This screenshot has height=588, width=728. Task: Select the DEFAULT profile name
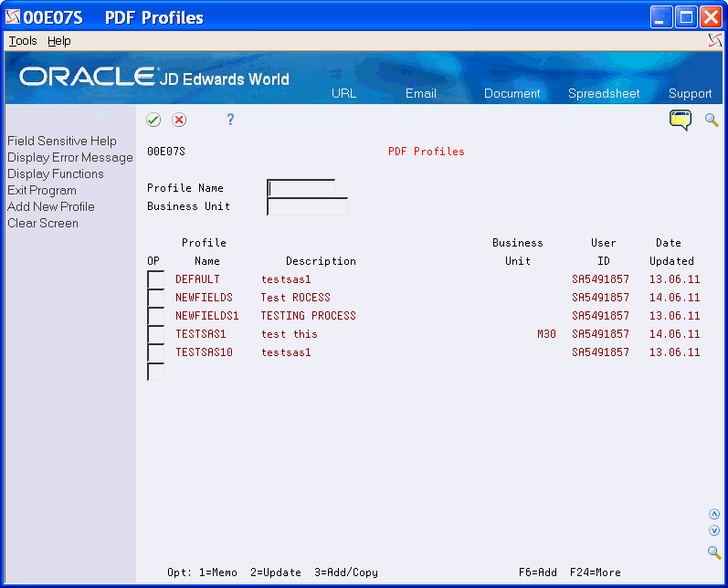tap(197, 279)
